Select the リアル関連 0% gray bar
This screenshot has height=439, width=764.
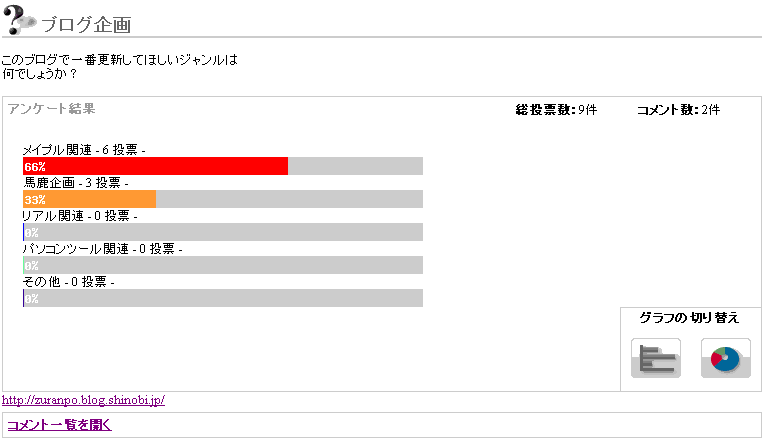tap(222, 232)
